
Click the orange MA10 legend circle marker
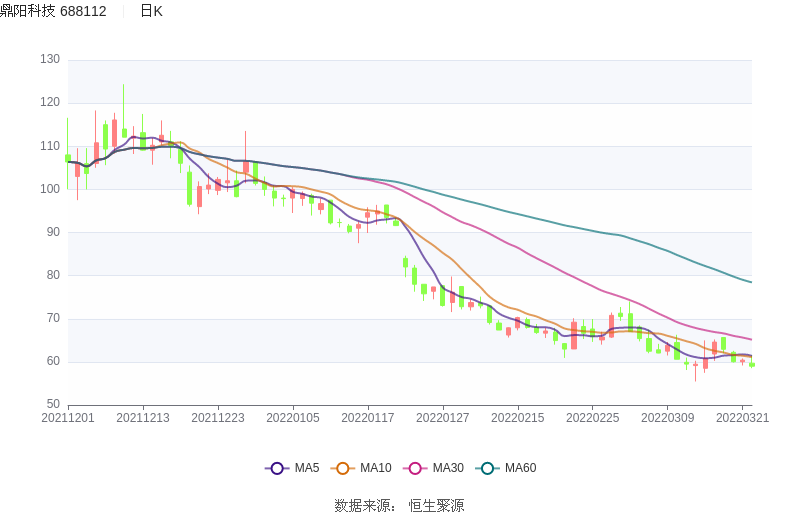343,468
